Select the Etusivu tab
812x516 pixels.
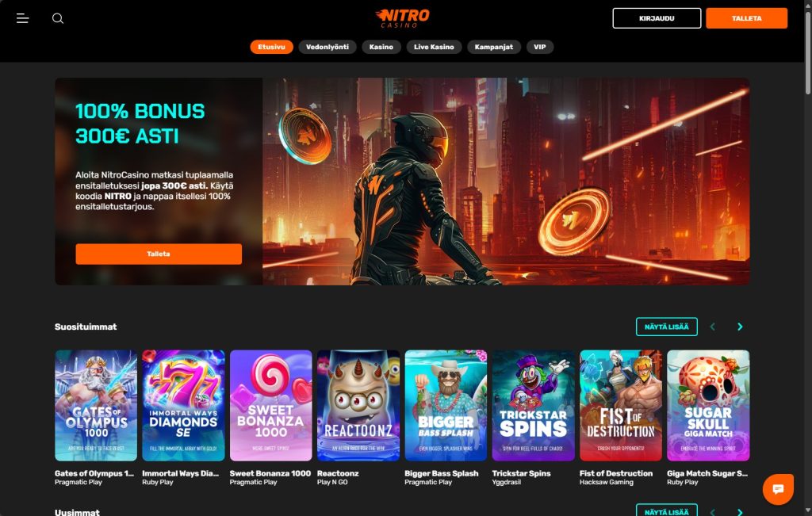(271, 47)
